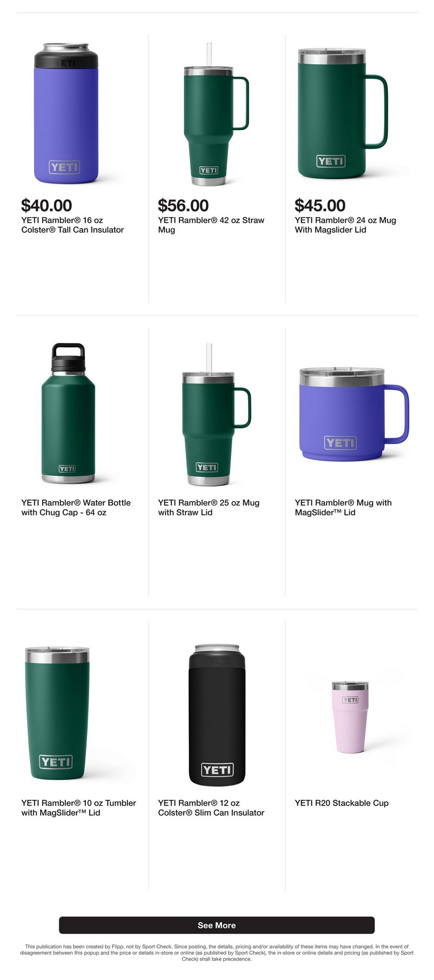Open YETI Rambler 10 oz Tumbler with MagSlider title
This screenshot has width=434, height=980.
click(x=78, y=808)
